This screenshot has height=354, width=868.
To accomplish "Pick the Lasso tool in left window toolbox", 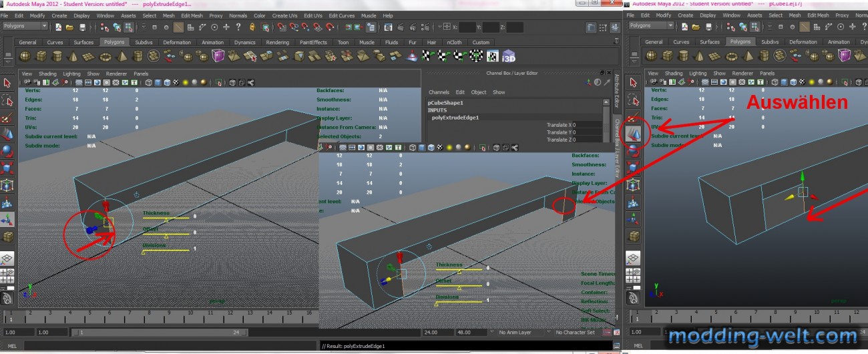I will coord(7,100).
